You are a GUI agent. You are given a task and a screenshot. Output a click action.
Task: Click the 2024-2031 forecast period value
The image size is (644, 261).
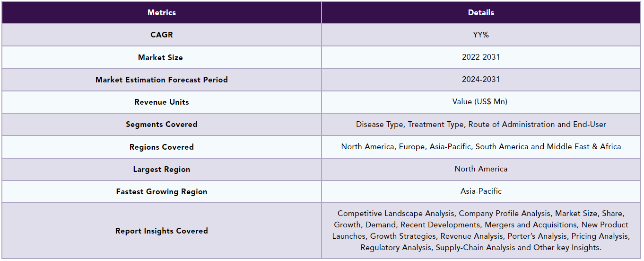coord(481,80)
